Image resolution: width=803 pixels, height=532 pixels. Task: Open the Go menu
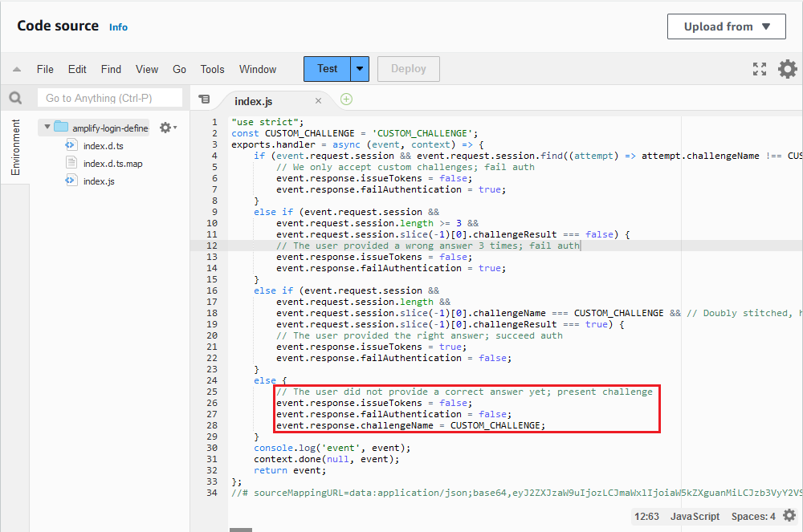179,69
